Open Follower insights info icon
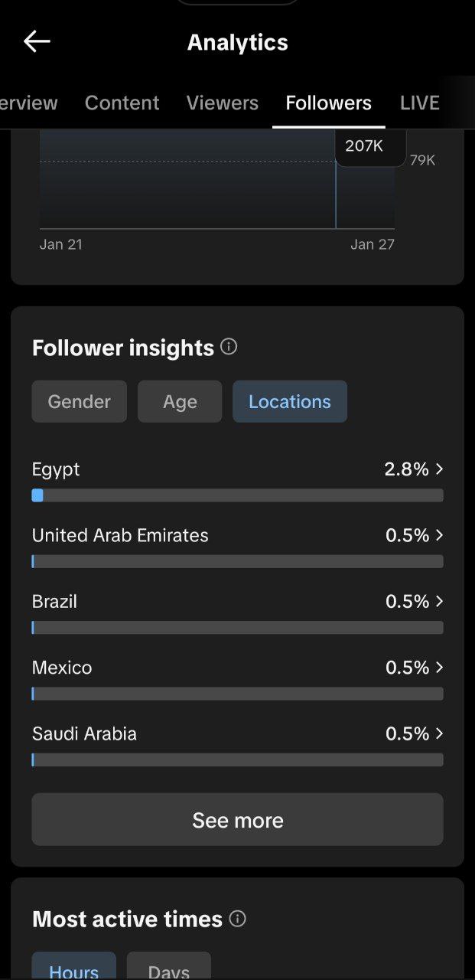The height and width of the screenshot is (980, 475). (229, 347)
